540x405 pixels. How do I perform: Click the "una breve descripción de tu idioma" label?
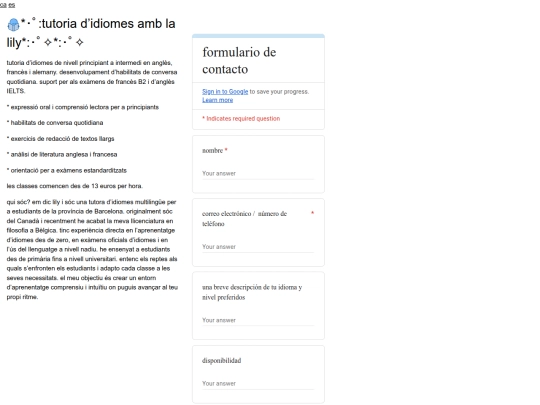pyautogui.click(x=252, y=292)
